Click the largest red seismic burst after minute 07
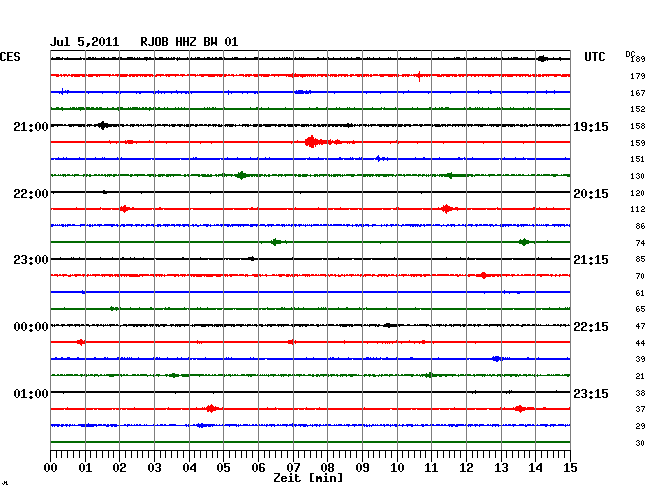This screenshot has width=650, height=494. [312, 142]
